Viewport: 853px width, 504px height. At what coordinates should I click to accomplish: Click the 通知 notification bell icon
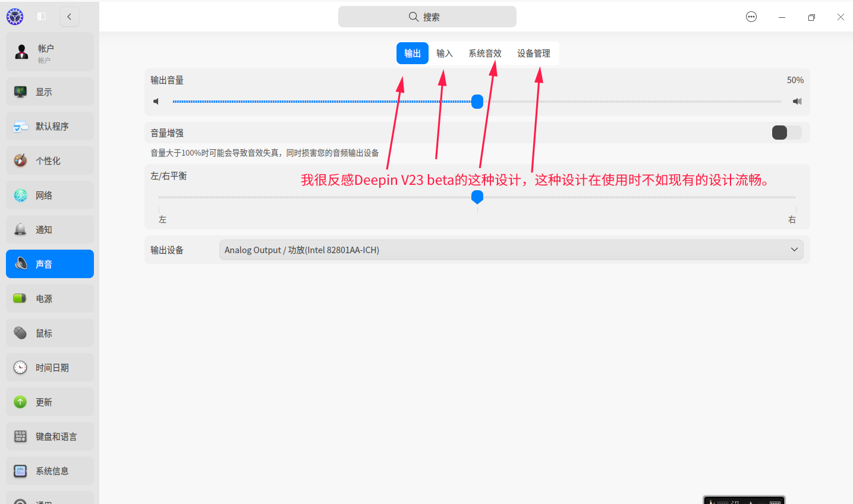point(20,229)
